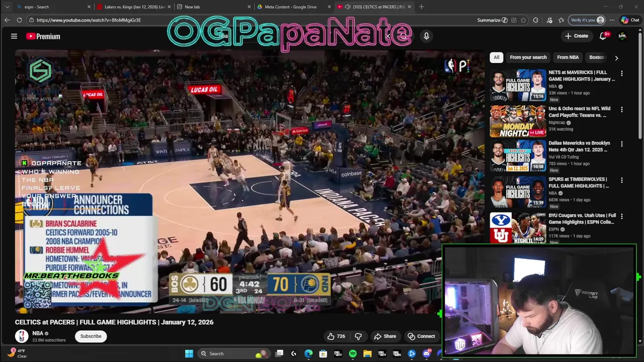Open Edge settings and more menu
Viewport: 644px width, 362px height.
pos(612,20)
